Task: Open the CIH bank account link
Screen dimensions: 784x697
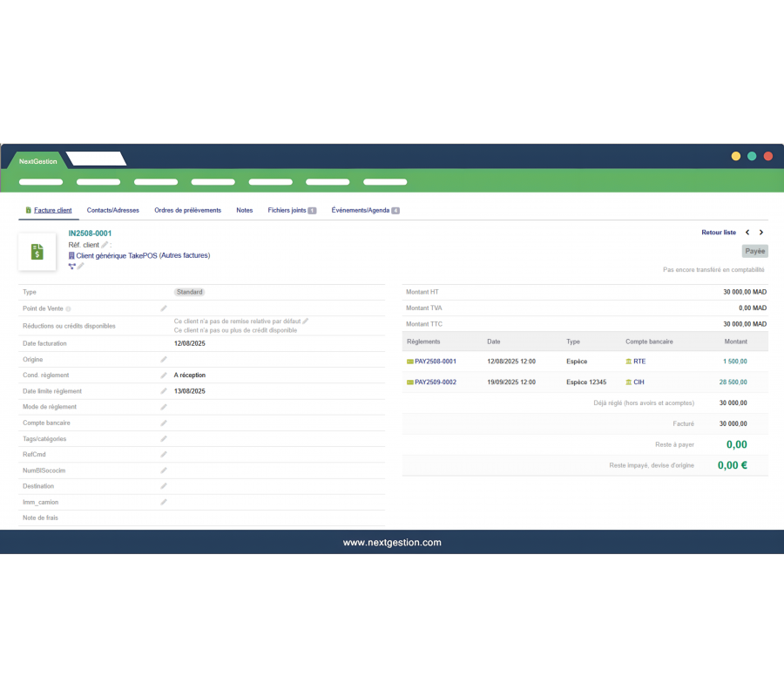Action: point(639,382)
